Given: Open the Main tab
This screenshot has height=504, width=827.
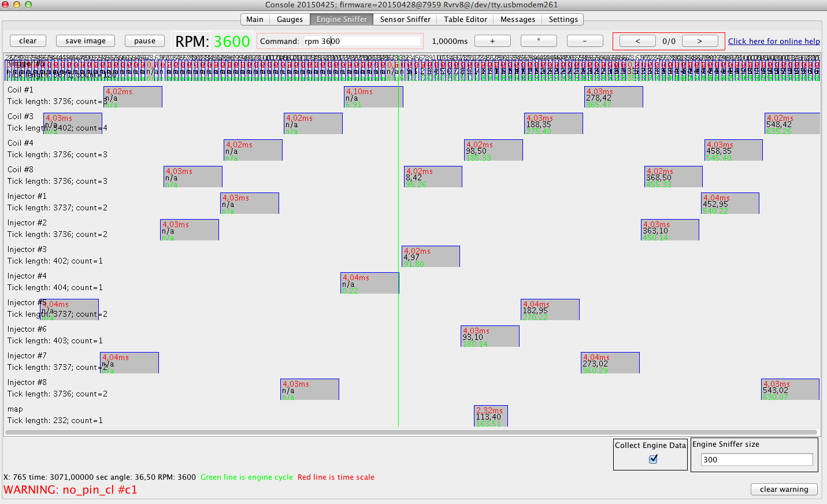Looking at the screenshot, I should [x=254, y=19].
